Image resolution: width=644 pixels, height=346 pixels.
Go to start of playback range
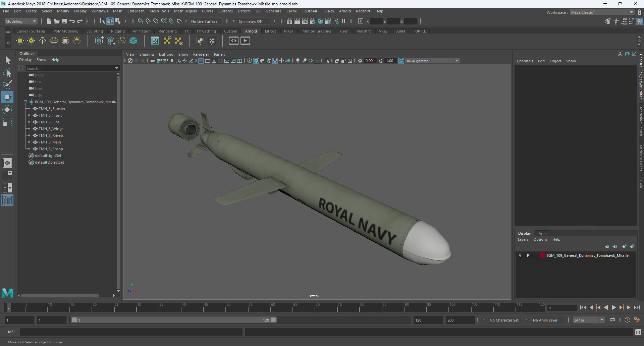(583, 307)
